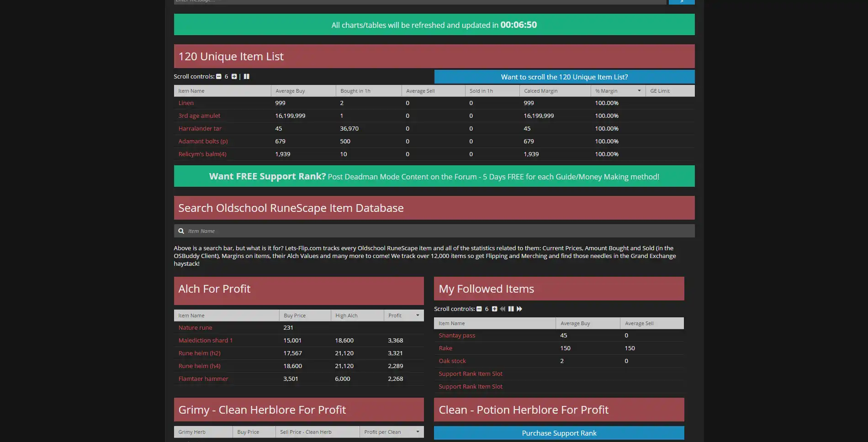The width and height of the screenshot is (868, 442).
Task: Open the % Margin column sort dropdown
Action: pos(640,90)
